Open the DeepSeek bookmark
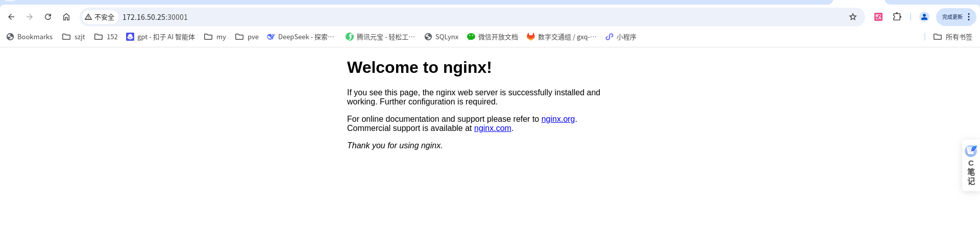This screenshot has width=980, height=240. coord(301,37)
